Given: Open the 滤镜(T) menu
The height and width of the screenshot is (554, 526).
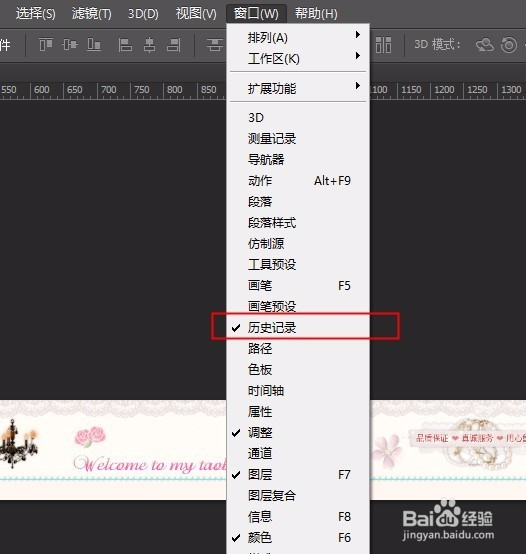Looking at the screenshot, I should pos(91,14).
